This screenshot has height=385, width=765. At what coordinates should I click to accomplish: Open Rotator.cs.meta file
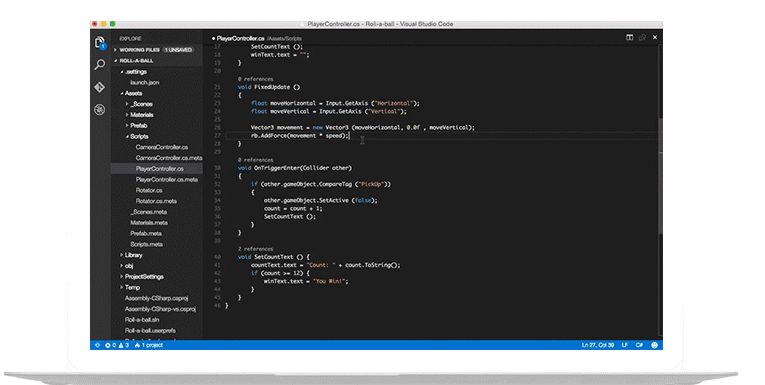(x=156, y=201)
